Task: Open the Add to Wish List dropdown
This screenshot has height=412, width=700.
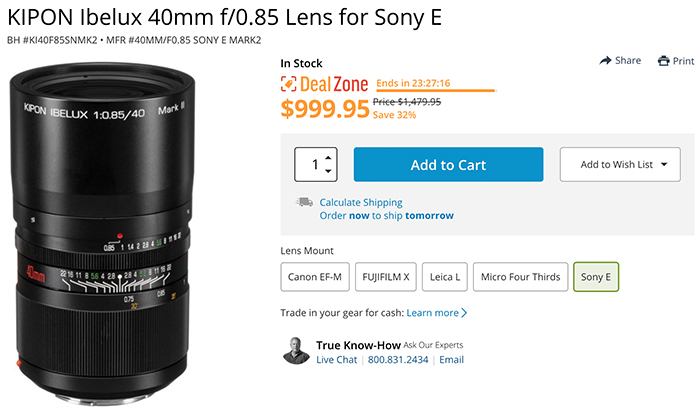Action: [x=620, y=164]
